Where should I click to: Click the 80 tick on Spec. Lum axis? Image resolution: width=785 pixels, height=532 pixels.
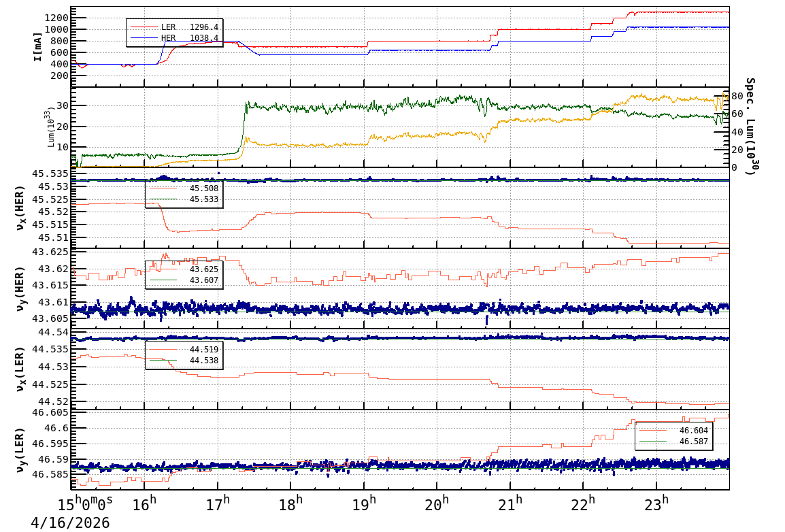737,96
